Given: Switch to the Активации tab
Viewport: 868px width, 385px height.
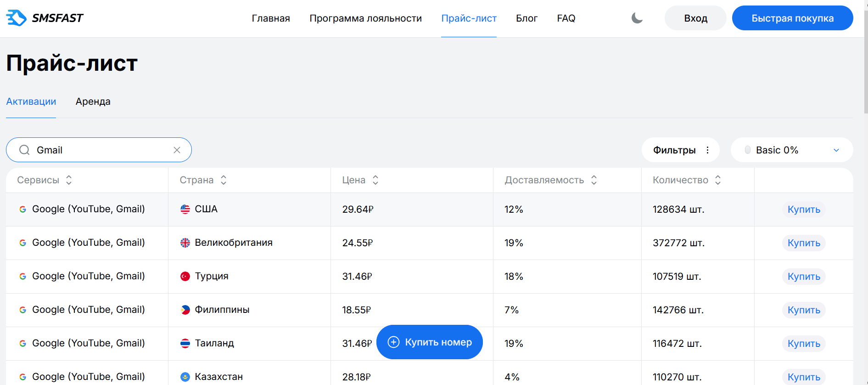Looking at the screenshot, I should [31, 102].
